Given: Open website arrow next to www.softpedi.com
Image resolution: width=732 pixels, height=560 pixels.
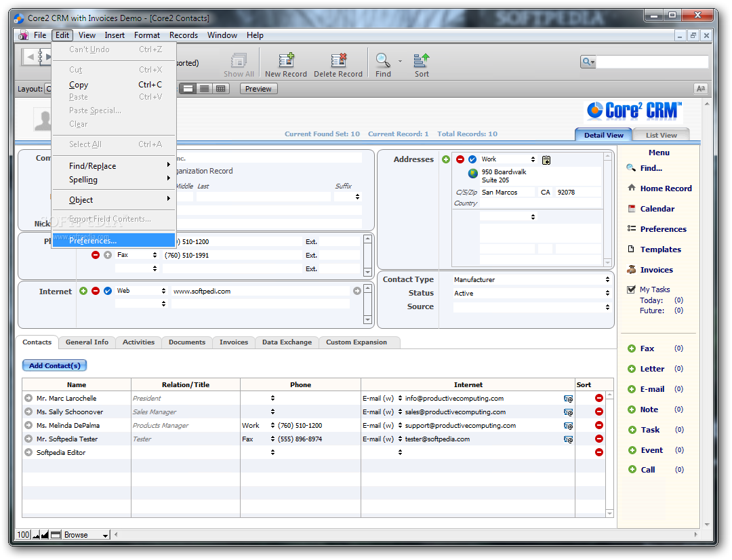Looking at the screenshot, I should [x=357, y=291].
